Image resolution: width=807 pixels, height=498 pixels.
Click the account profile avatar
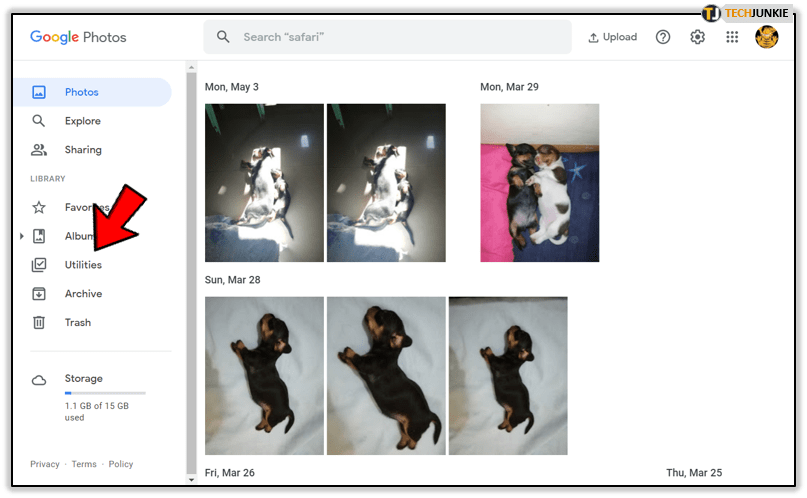click(x=767, y=37)
